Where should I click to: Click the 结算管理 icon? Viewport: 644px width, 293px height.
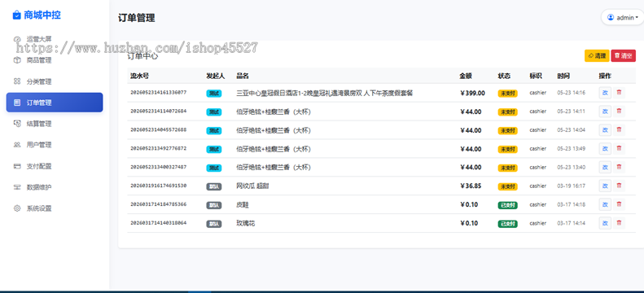point(17,124)
